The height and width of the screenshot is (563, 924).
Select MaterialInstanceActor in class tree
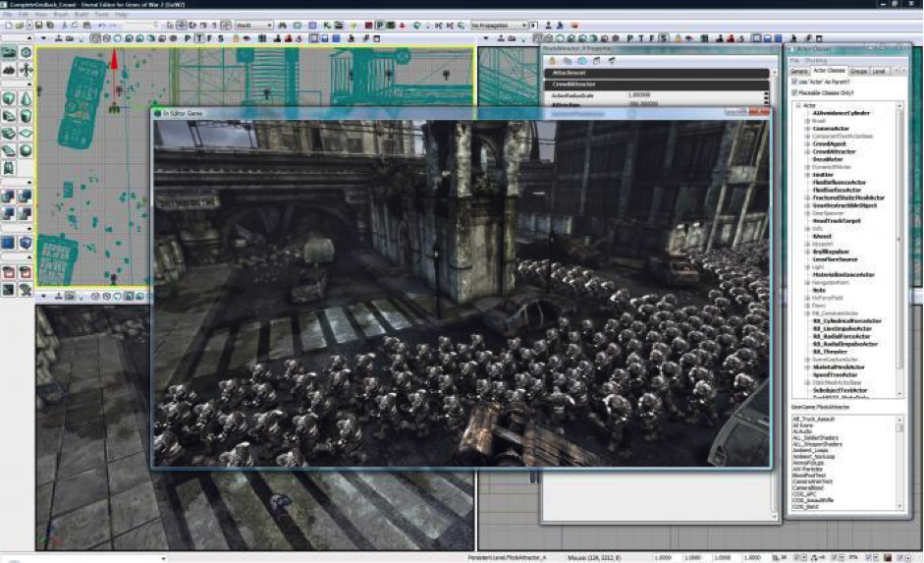[x=843, y=275]
